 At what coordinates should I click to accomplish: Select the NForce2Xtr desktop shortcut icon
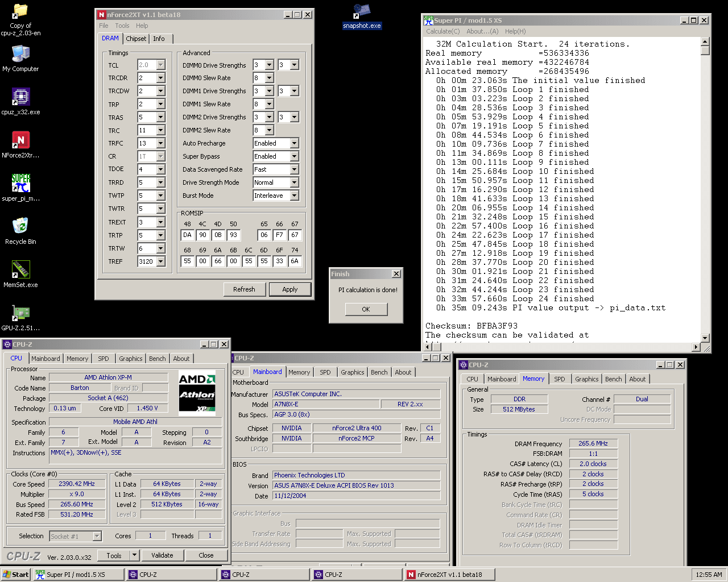[x=20, y=140]
